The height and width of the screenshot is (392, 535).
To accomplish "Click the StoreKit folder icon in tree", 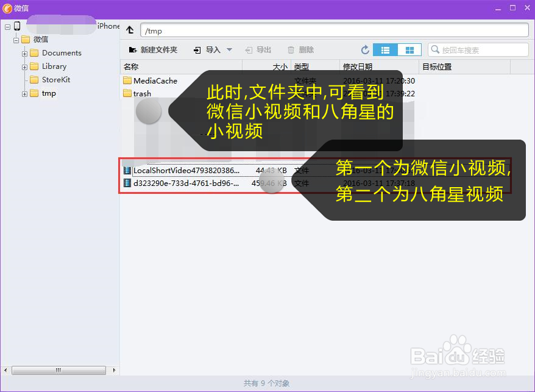I will [34, 80].
